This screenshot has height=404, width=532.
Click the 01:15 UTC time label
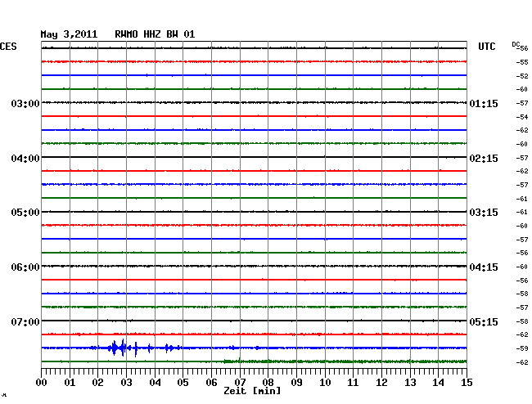484,104
